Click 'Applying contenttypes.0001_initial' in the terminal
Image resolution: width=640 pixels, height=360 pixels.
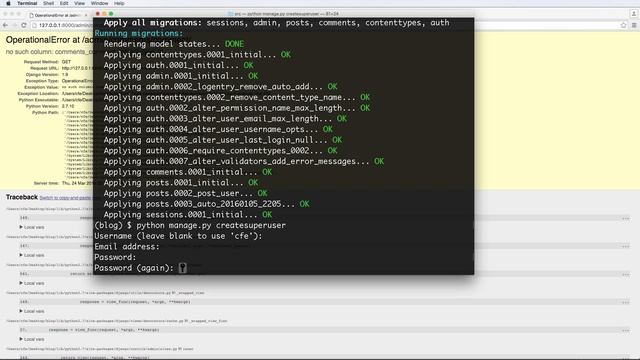[x=197, y=55]
